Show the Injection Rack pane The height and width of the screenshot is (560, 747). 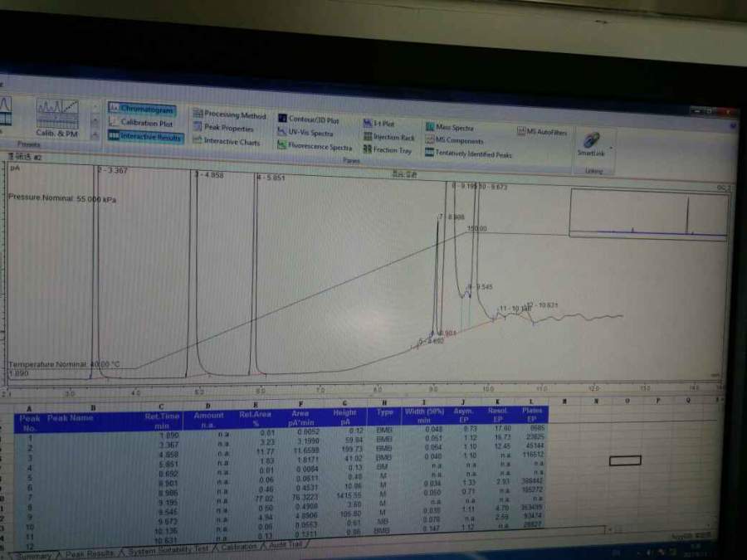[388, 137]
